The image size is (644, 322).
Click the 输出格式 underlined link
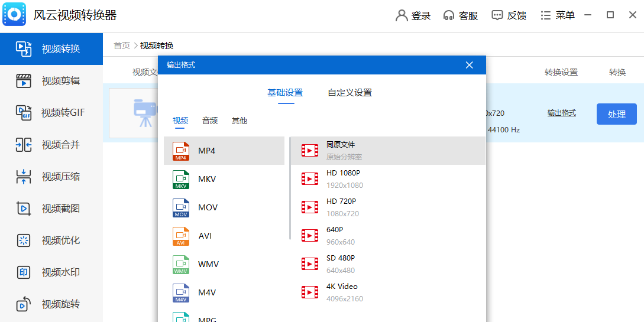pyautogui.click(x=561, y=113)
